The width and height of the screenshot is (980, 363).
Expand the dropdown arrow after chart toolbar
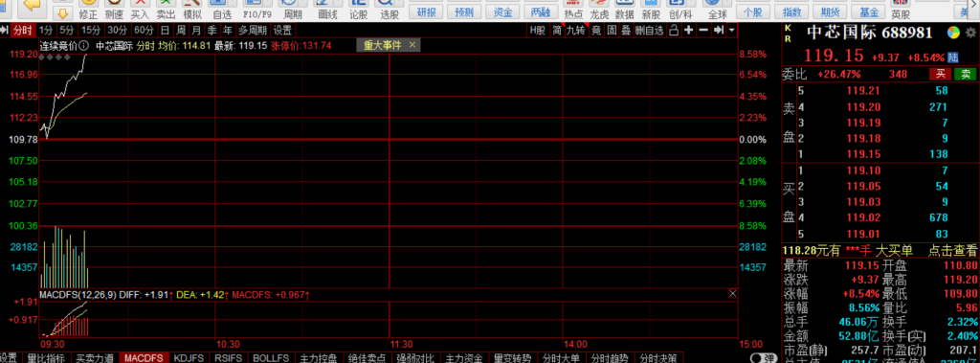click(732, 30)
